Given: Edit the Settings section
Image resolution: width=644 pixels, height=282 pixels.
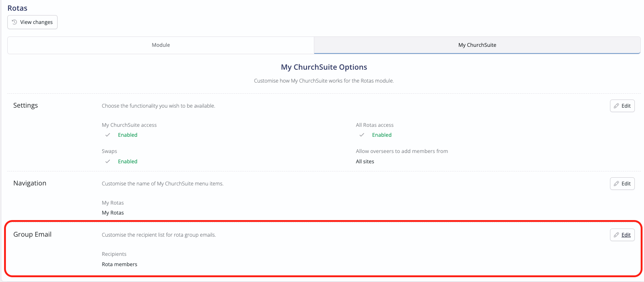Looking at the screenshot, I should 622,106.
